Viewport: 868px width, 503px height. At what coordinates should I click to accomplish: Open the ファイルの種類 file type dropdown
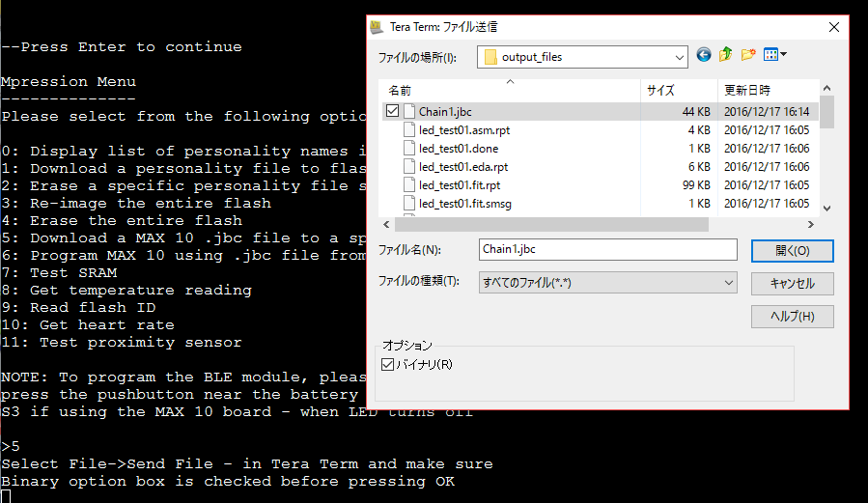click(x=729, y=282)
